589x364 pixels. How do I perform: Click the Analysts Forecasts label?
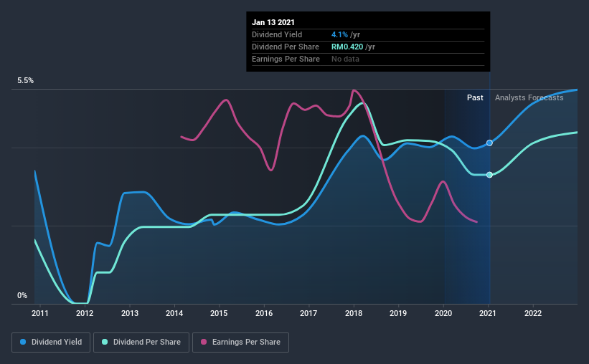(529, 97)
